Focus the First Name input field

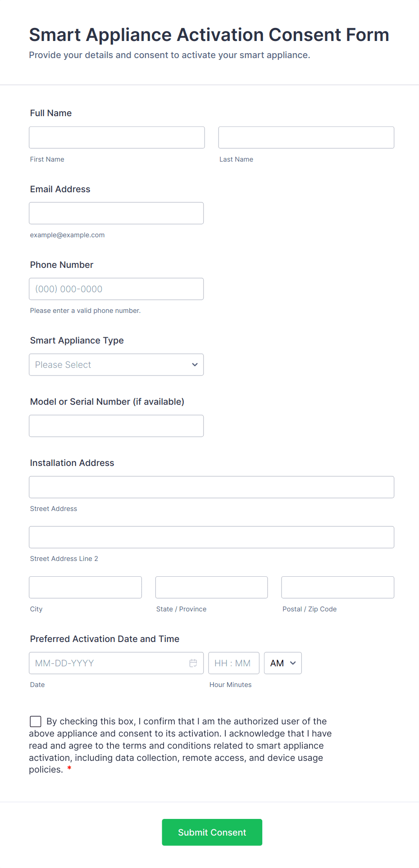click(x=117, y=137)
